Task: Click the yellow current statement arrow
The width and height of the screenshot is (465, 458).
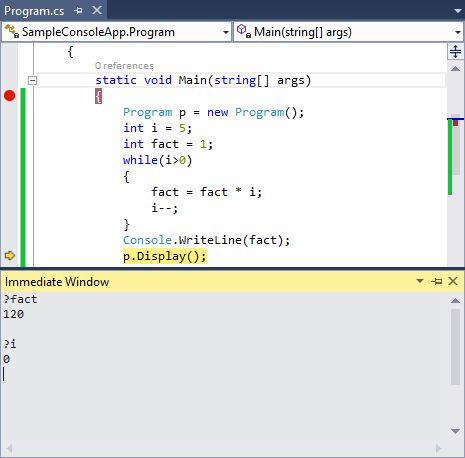Action: 10,256
